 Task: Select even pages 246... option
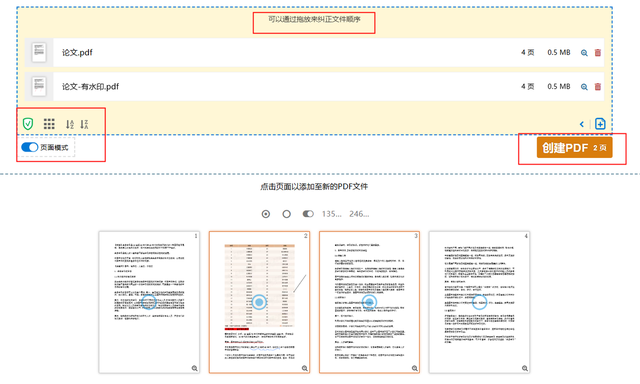click(359, 214)
